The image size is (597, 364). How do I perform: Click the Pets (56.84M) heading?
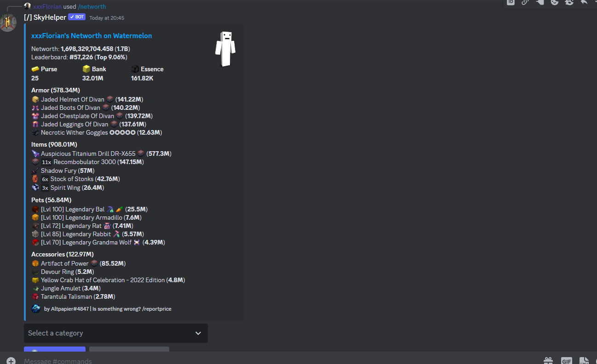[x=51, y=200]
